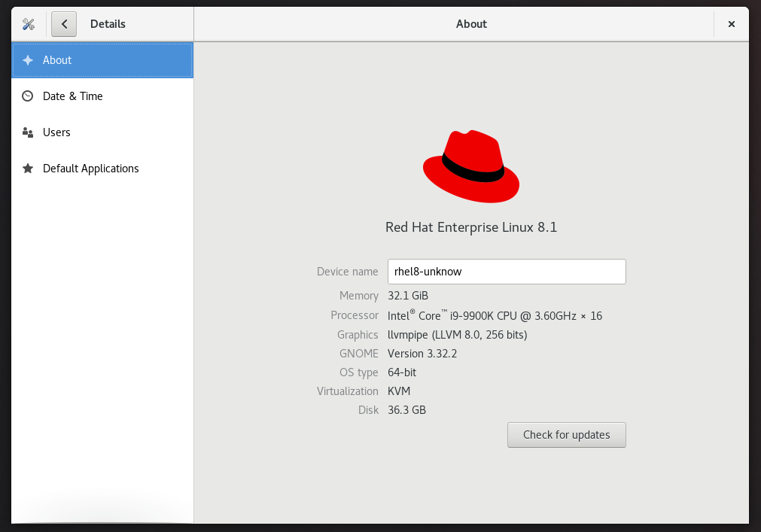Image resolution: width=761 pixels, height=532 pixels.
Task: Open Date & Time settings
Action: [x=102, y=96]
